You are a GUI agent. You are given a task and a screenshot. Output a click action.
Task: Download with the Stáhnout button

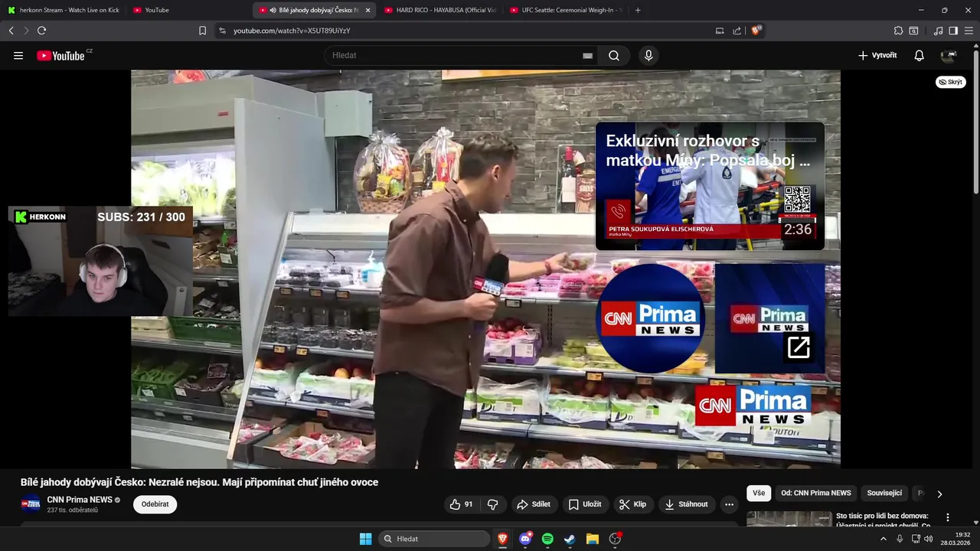click(687, 504)
